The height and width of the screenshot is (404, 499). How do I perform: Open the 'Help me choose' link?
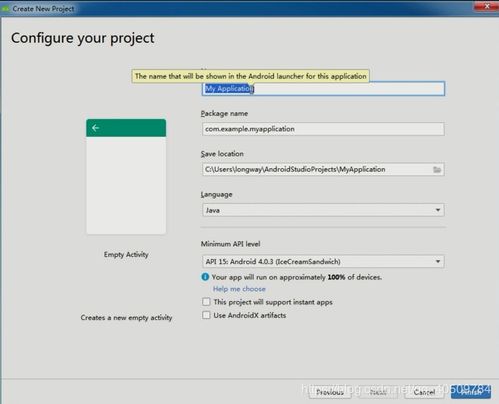(x=239, y=289)
